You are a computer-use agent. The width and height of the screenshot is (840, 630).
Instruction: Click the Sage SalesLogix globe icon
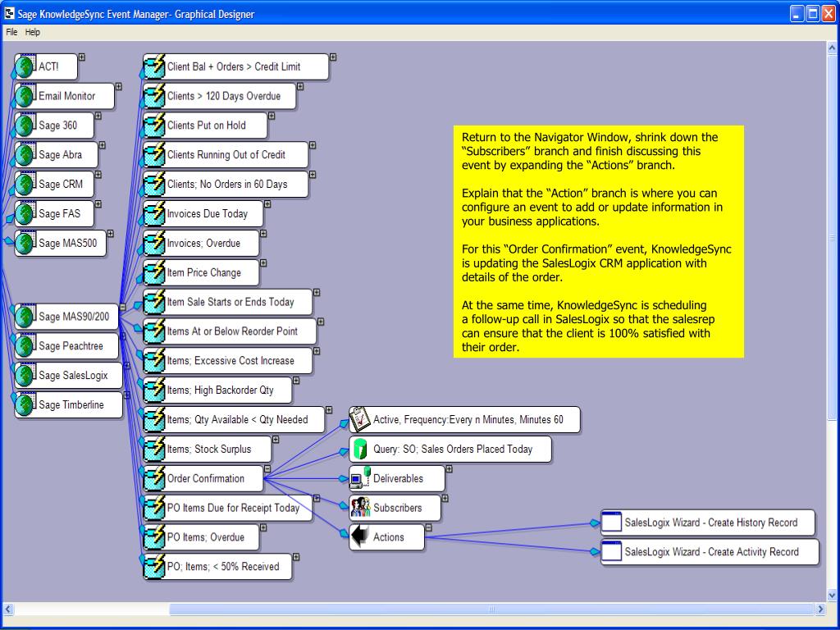pyautogui.click(x=25, y=376)
